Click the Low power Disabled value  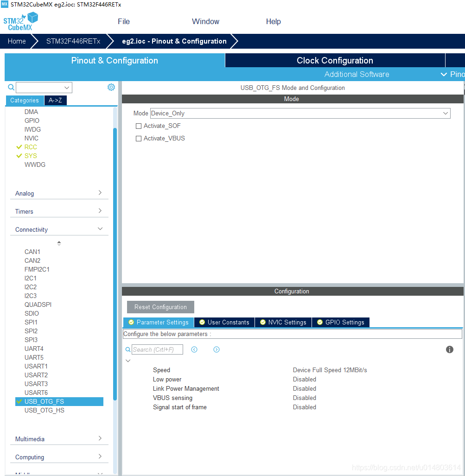coord(304,379)
